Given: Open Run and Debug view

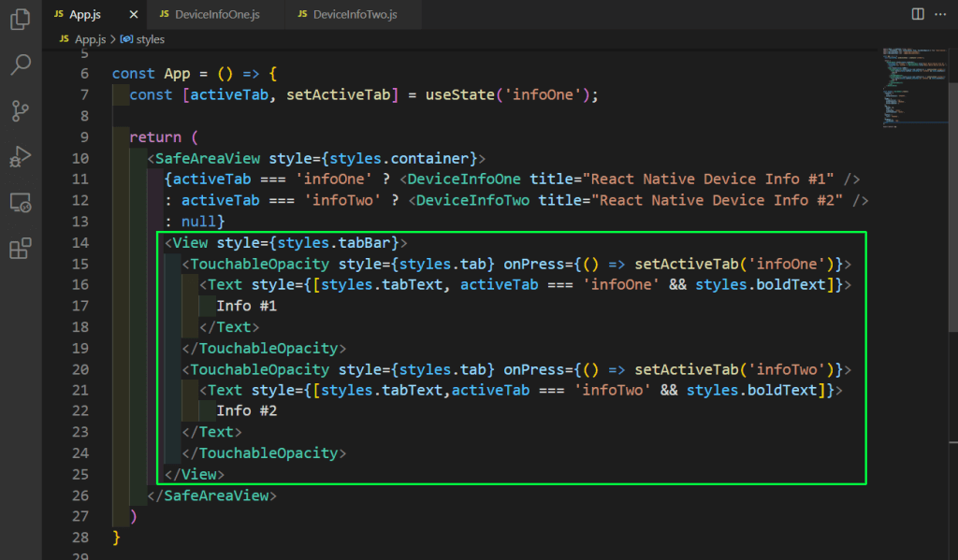Looking at the screenshot, I should click(x=21, y=157).
